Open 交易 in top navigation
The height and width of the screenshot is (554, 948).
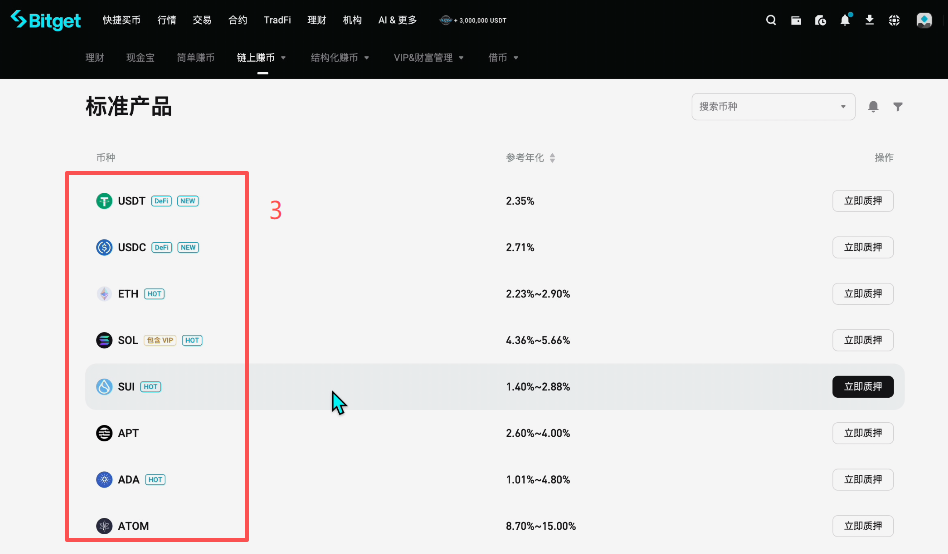[202, 20]
